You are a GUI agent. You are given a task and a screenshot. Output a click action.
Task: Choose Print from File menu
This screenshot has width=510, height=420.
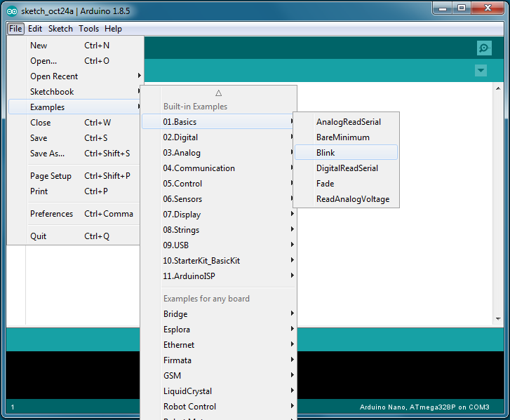pyautogui.click(x=74, y=191)
